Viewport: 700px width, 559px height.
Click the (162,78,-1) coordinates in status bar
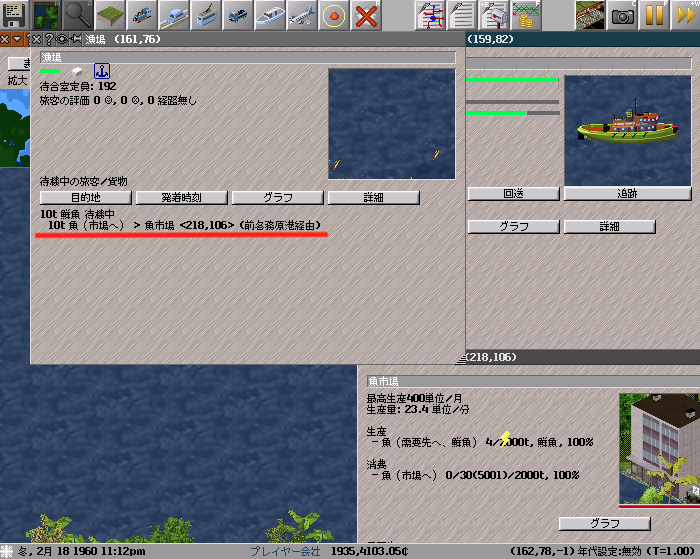(542, 551)
